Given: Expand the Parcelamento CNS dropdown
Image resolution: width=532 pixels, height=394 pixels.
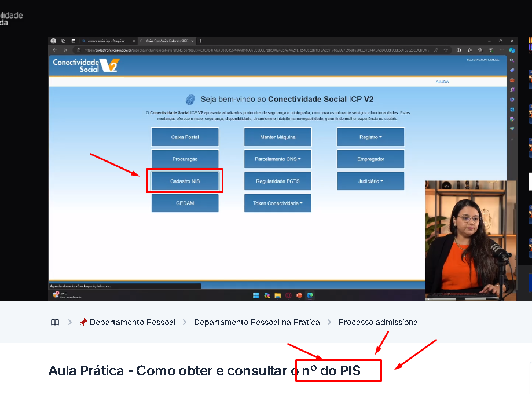Looking at the screenshot, I should coord(277,159).
